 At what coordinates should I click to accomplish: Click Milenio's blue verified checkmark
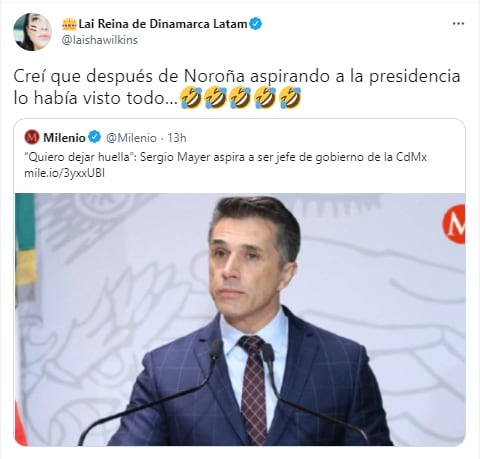pos(95,137)
